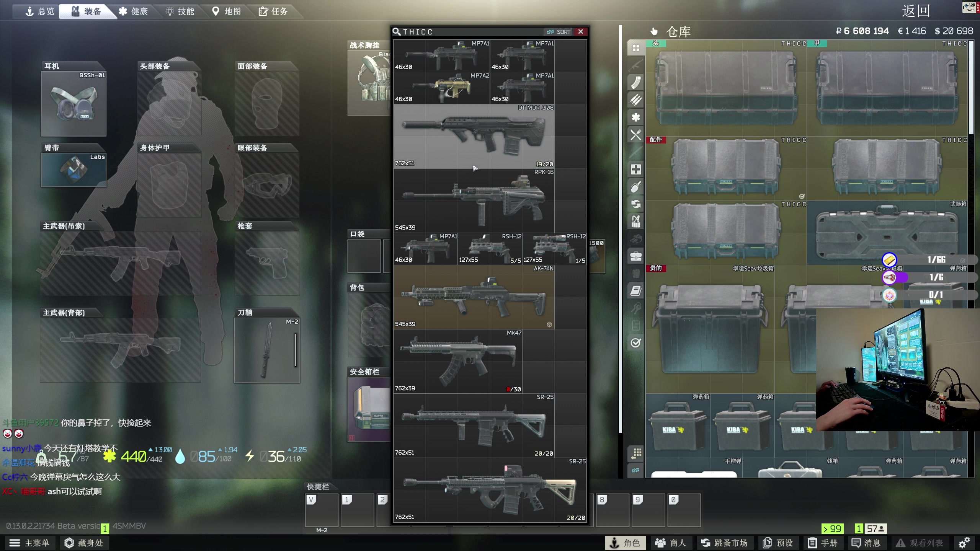This screenshot has width=980, height=551.
Task: Open the 地图 map tab
Action: (227, 11)
